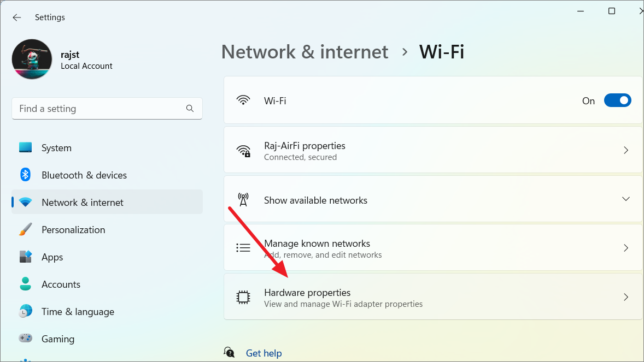Click the rajst account profile picture

[32, 59]
